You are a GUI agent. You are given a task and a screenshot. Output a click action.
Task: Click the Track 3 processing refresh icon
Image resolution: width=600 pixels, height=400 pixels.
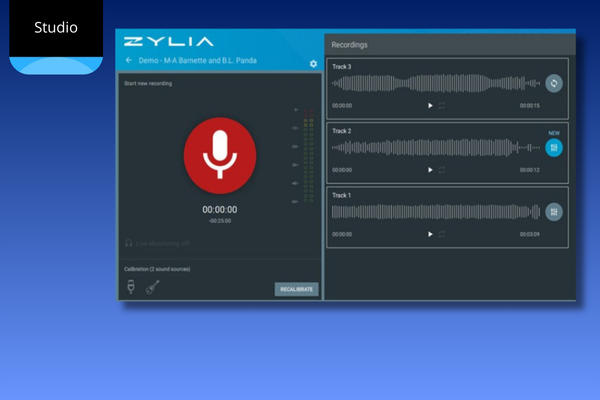click(x=554, y=83)
